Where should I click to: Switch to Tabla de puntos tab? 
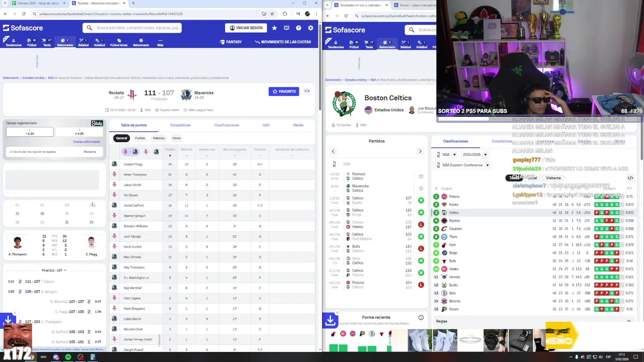(x=133, y=125)
